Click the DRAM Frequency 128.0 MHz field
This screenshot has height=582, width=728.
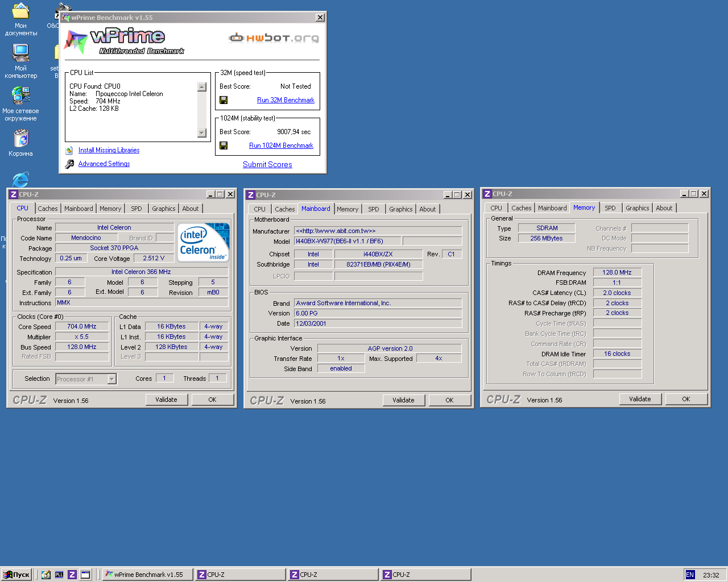pyautogui.click(x=617, y=272)
